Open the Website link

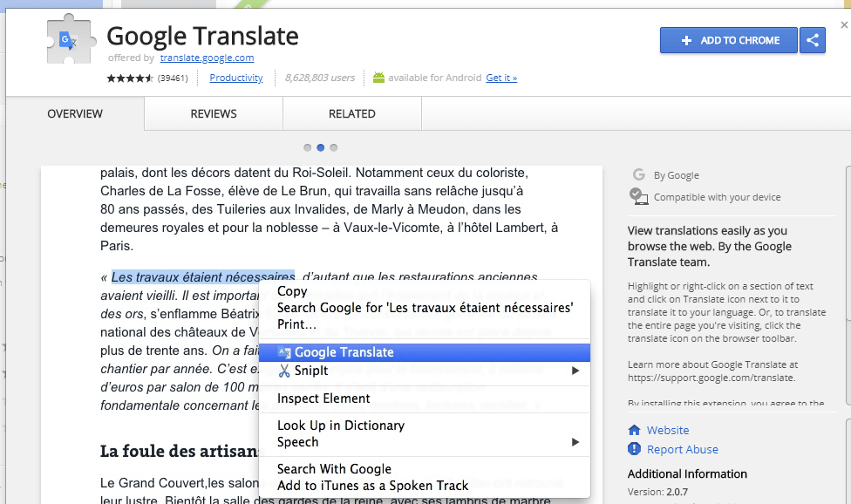668,430
